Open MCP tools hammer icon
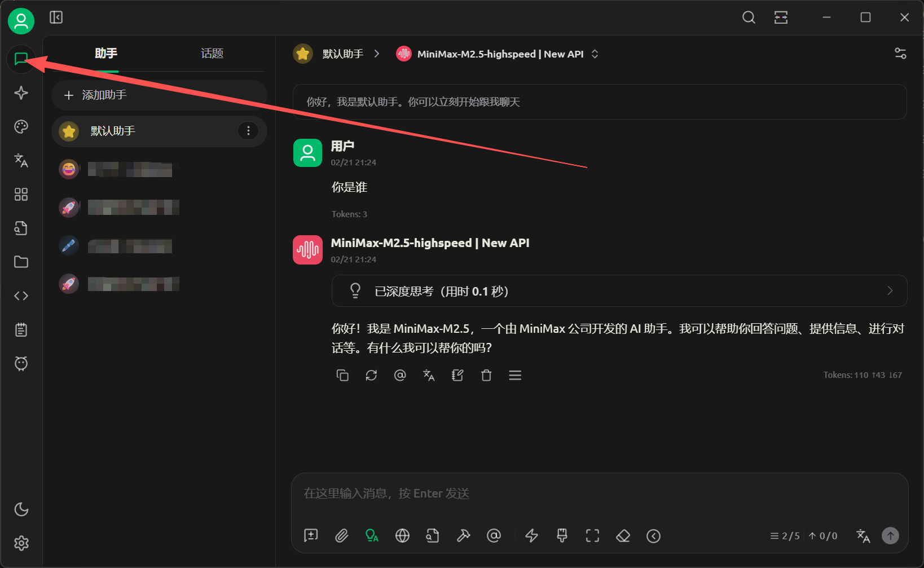Image resolution: width=924 pixels, height=568 pixels. 463,536
